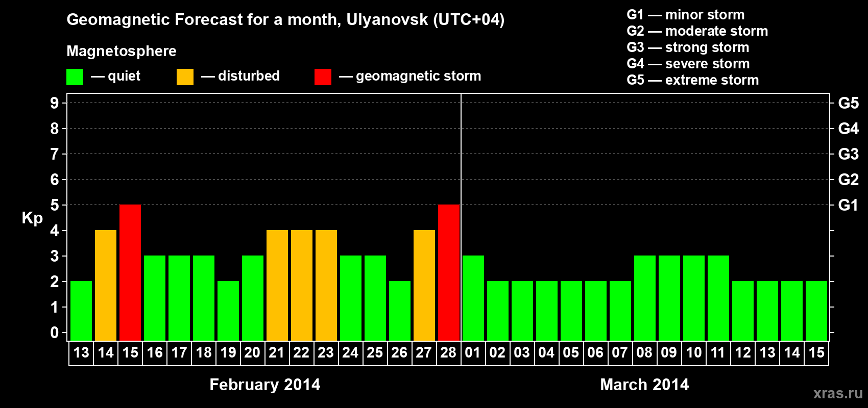This screenshot has height=408, width=868.
Task: Click the orange bar for February 22
Action: coord(302,286)
